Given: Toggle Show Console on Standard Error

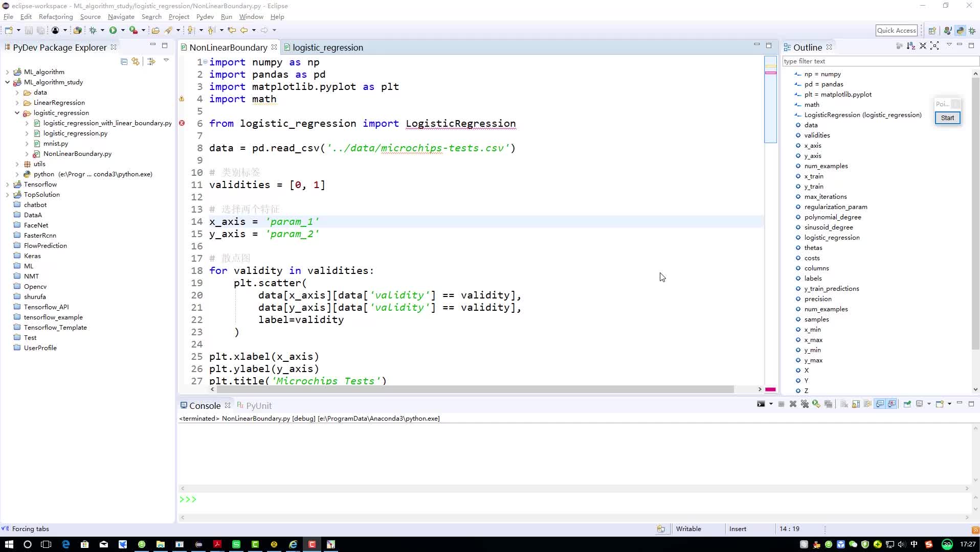Looking at the screenshot, I should point(892,404).
